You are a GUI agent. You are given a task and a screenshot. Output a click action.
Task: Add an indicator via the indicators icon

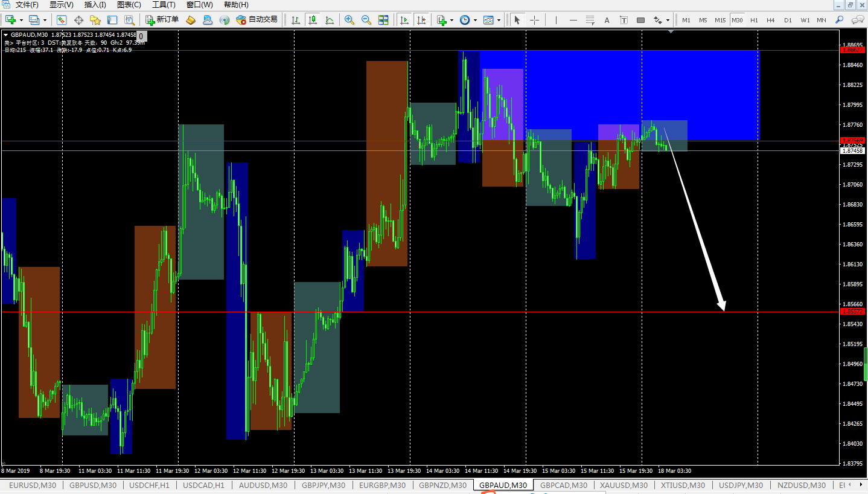click(x=442, y=20)
